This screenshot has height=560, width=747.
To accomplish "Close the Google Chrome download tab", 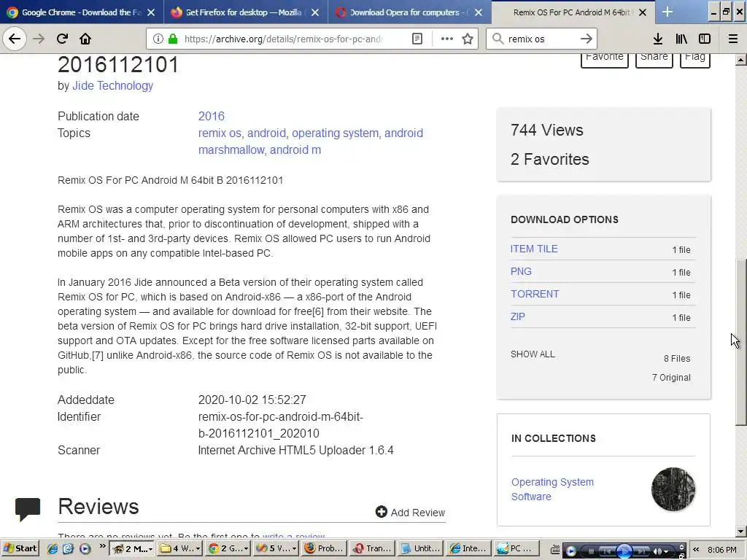I will (x=151, y=12).
